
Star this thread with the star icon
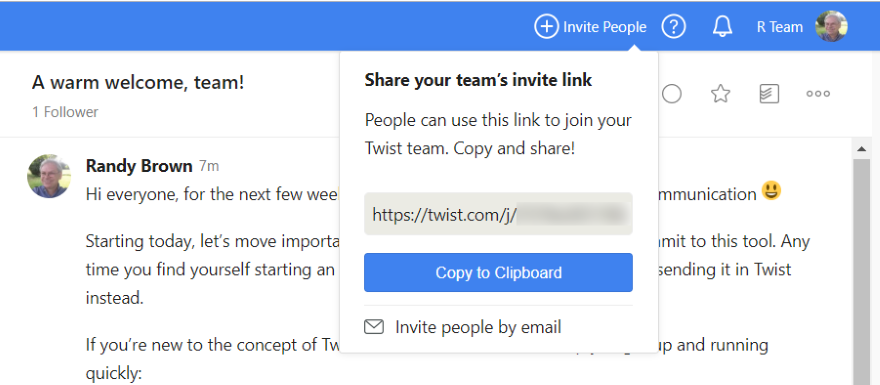pos(721,94)
